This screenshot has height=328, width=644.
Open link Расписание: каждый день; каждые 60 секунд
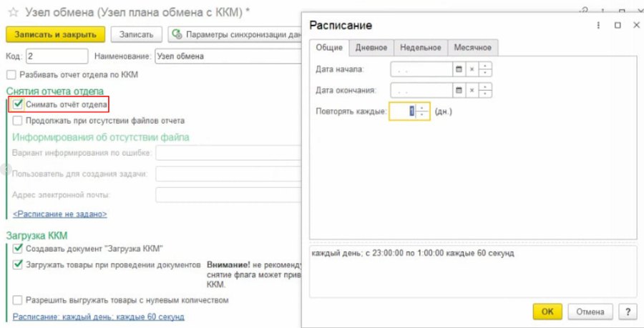click(99, 317)
